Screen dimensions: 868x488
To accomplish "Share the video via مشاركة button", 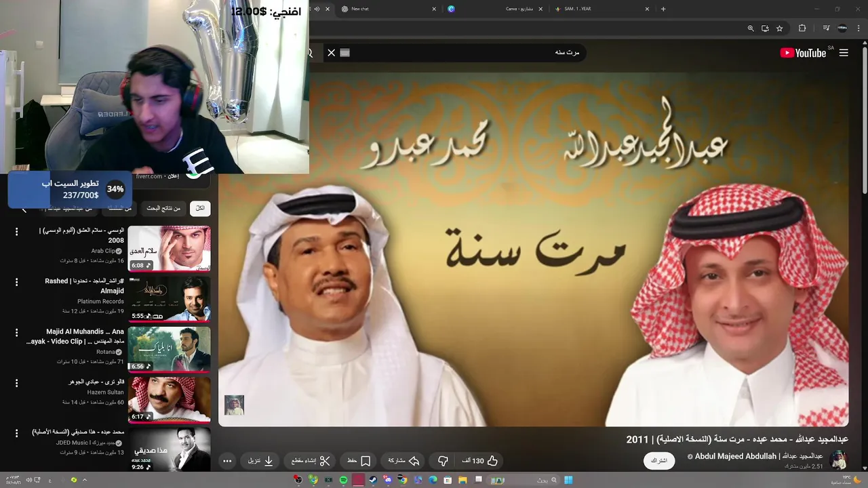I will coord(404,461).
